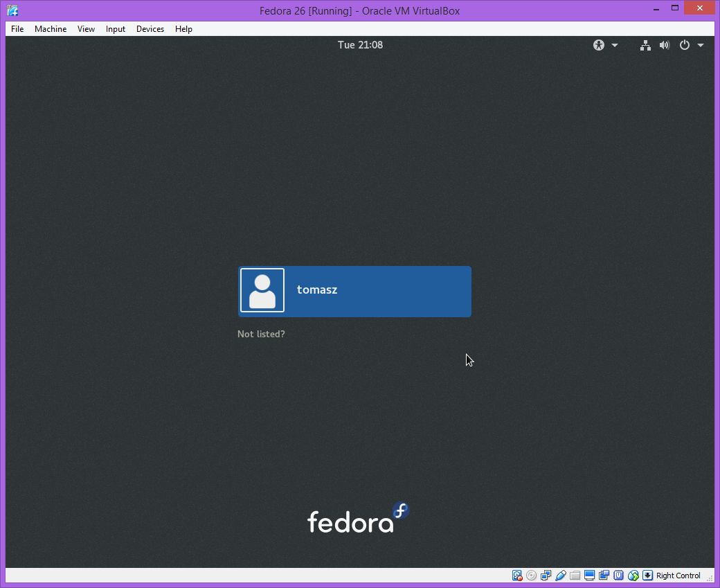
Task: Open the Devices menu
Action: coord(150,29)
